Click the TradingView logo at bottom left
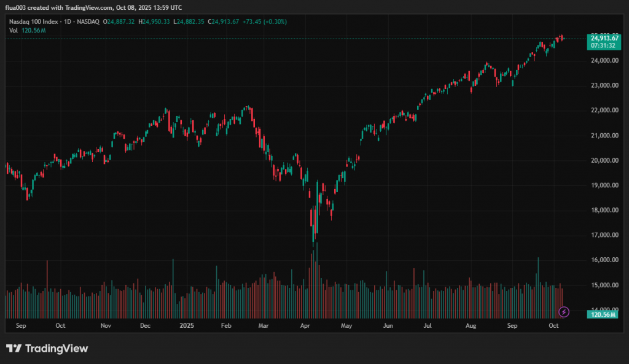Viewport: 629px width, 364px height. (47, 349)
